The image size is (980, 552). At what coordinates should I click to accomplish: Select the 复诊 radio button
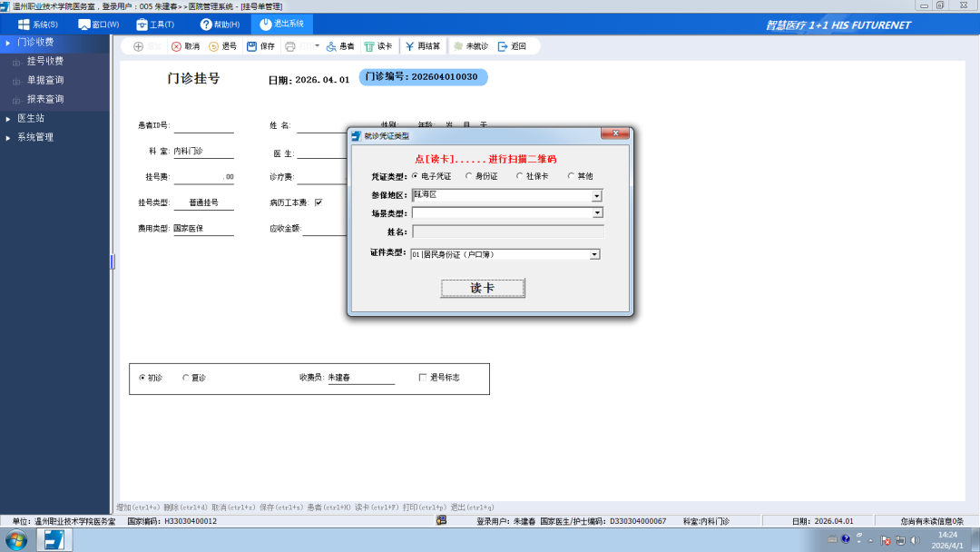point(186,378)
